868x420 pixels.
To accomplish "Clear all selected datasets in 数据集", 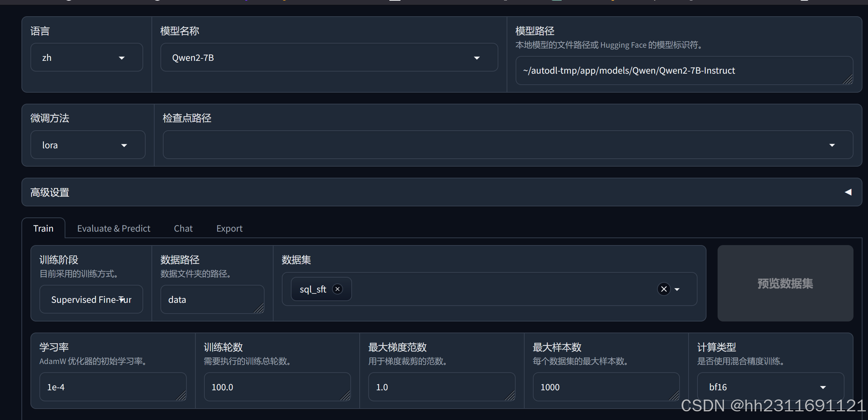I will (x=664, y=289).
